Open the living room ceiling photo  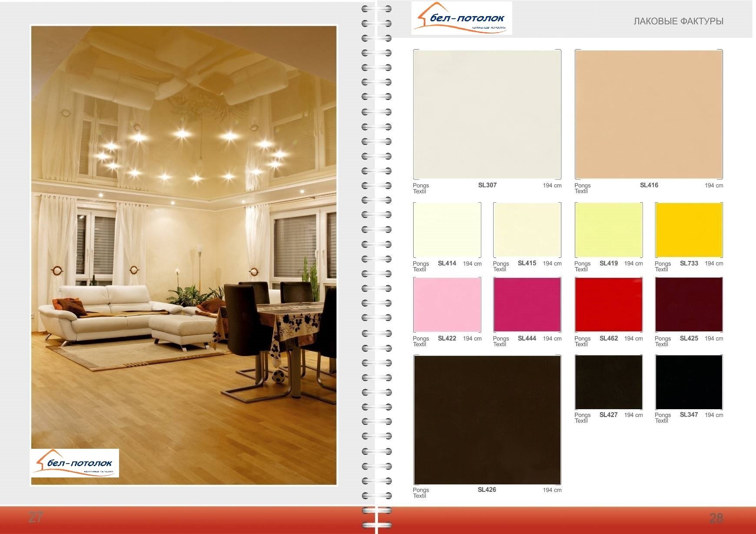click(x=184, y=217)
